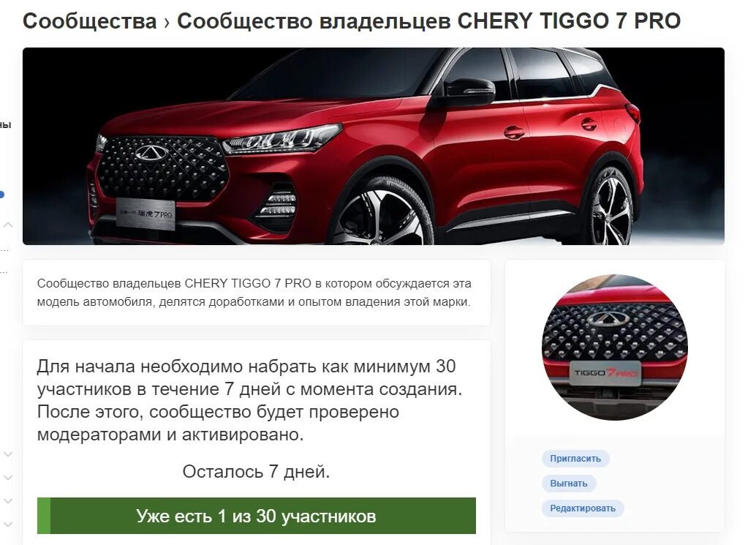Open the first truncated sidebar item with ellipsis
Image resolution: width=756 pixels, height=545 pixels.
[4, 250]
